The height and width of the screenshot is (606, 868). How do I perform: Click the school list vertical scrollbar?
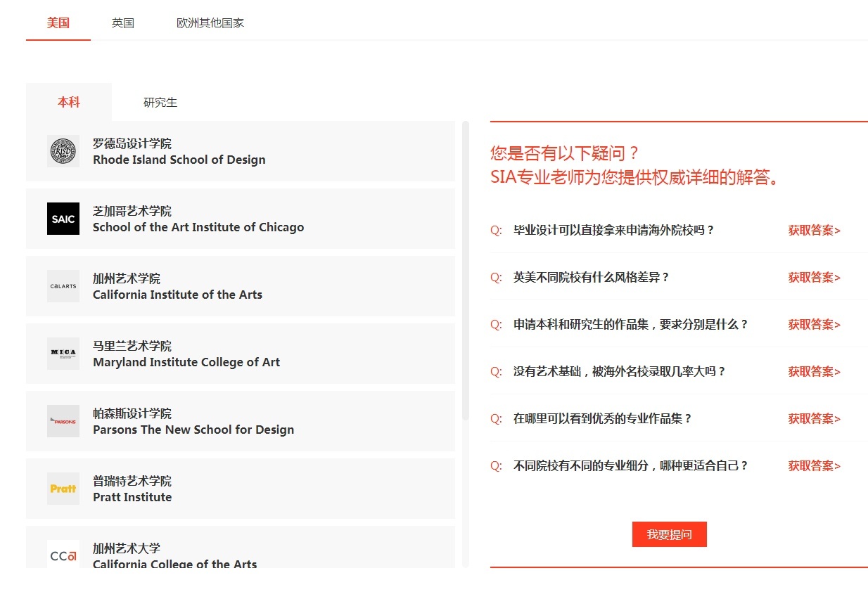pyautogui.click(x=465, y=271)
